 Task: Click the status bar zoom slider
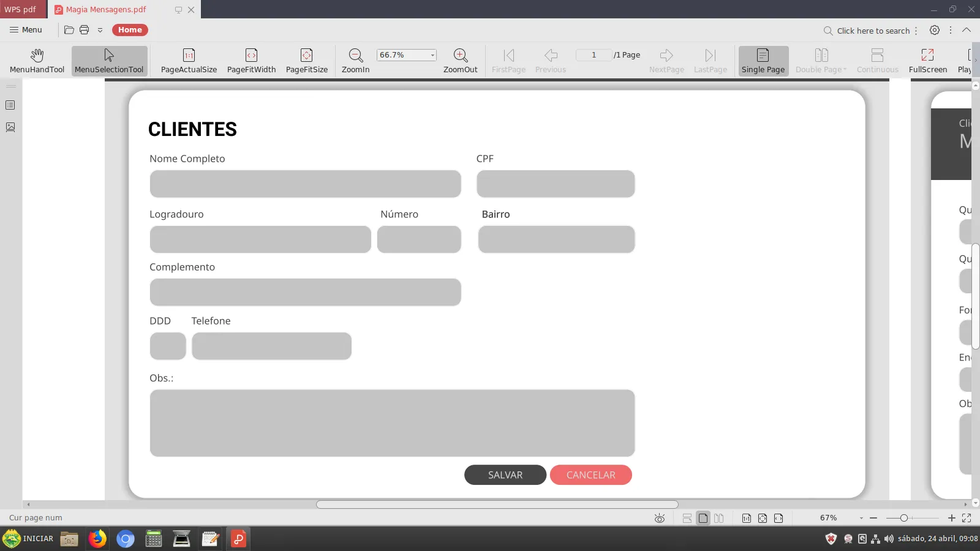[912, 519]
